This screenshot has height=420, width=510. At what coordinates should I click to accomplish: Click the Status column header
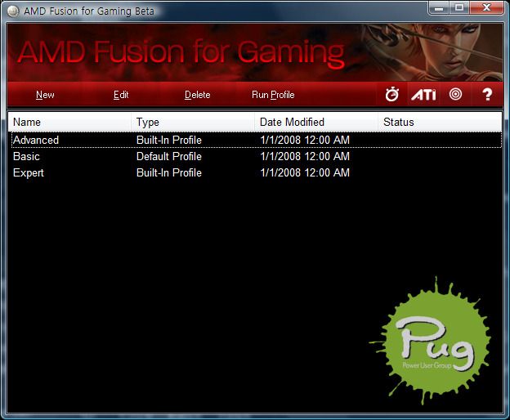440,122
